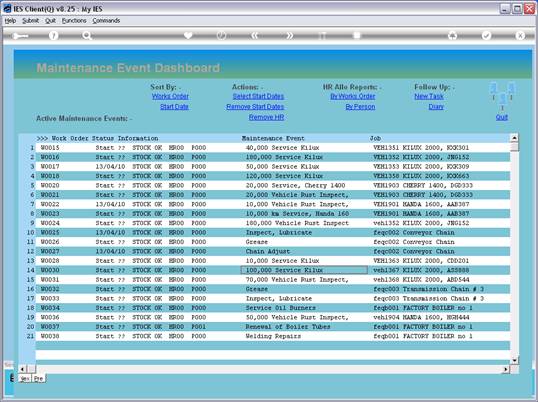Open the Functions menu

(74, 21)
